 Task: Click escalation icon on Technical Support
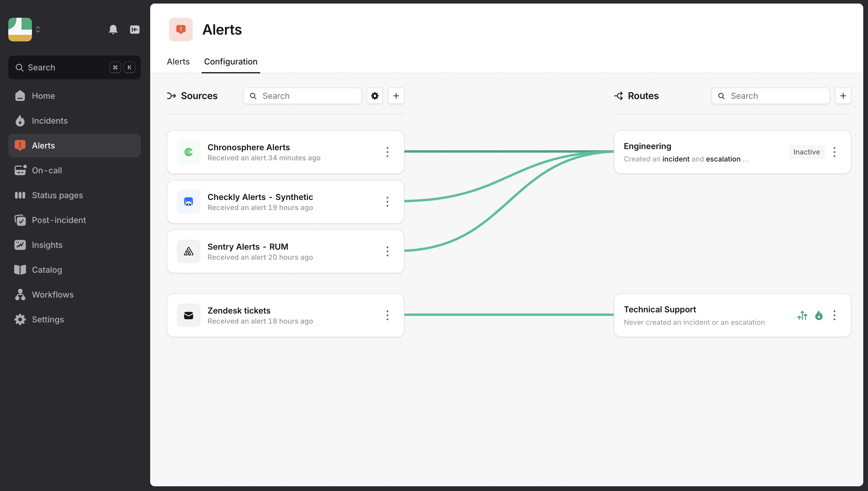point(802,315)
